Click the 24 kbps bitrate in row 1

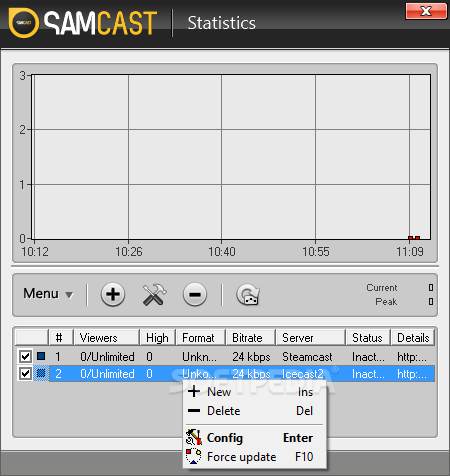pyautogui.click(x=251, y=357)
